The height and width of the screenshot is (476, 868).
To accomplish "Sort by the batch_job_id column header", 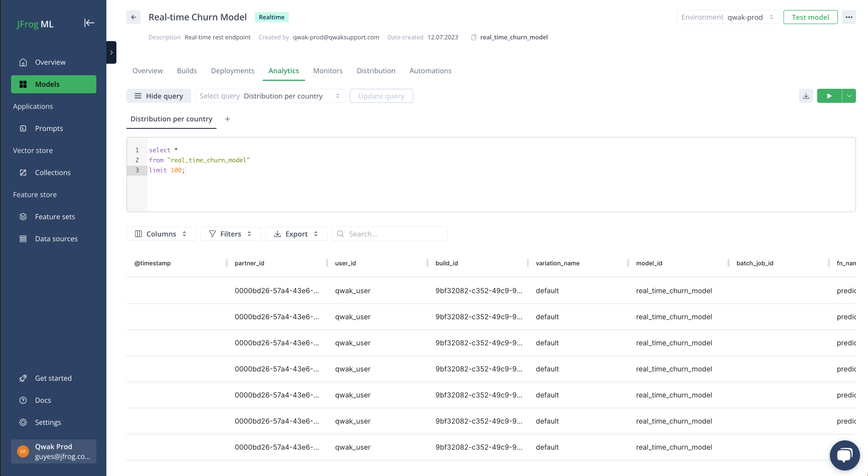I will tap(755, 263).
